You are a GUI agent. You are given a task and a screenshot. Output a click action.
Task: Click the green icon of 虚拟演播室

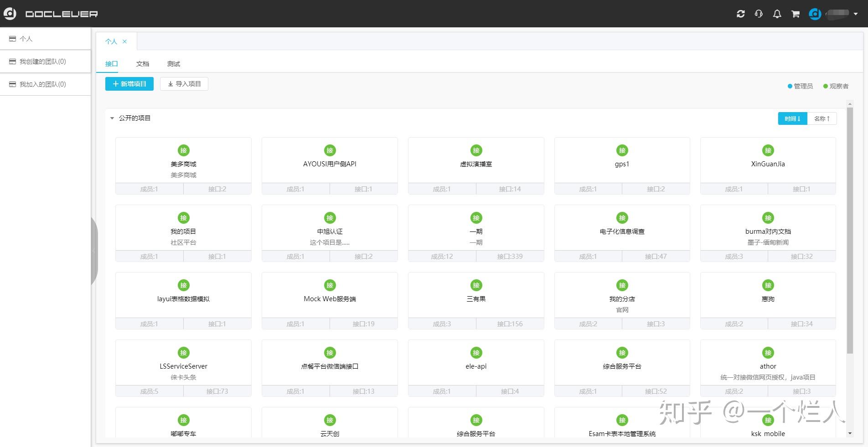[476, 150]
